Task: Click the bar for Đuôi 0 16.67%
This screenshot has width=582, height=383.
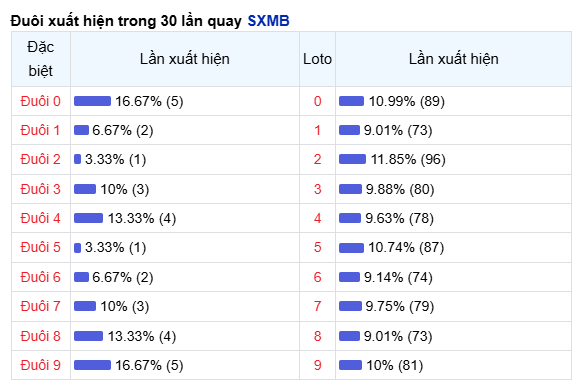Action: click(x=92, y=101)
